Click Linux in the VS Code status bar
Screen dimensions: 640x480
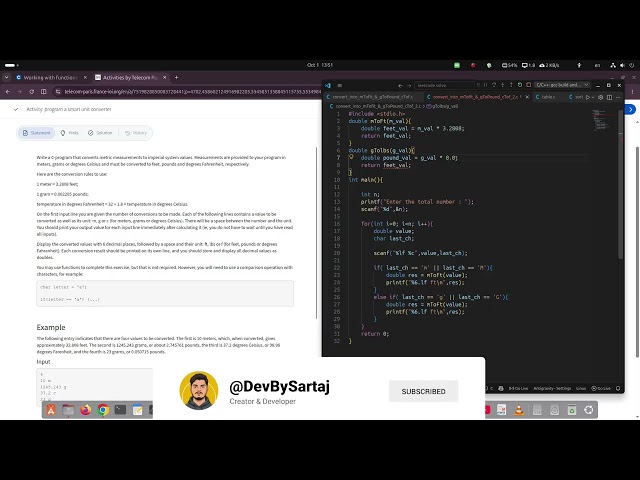pyautogui.click(x=581, y=388)
